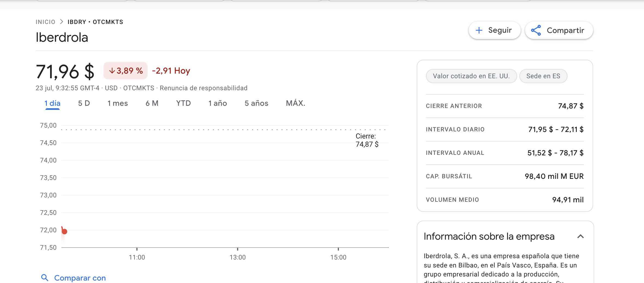Select the MÁX. chart range
The width and height of the screenshot is (644, 283).
point(295,103)
